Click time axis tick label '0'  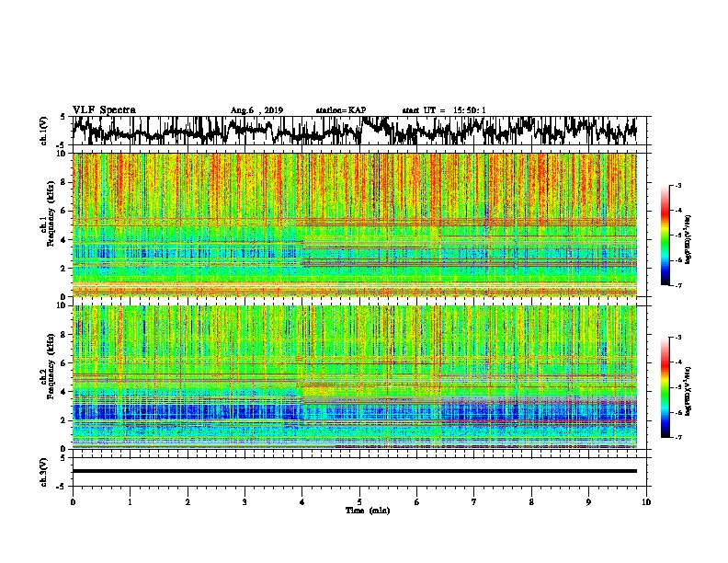pos(73,502)
